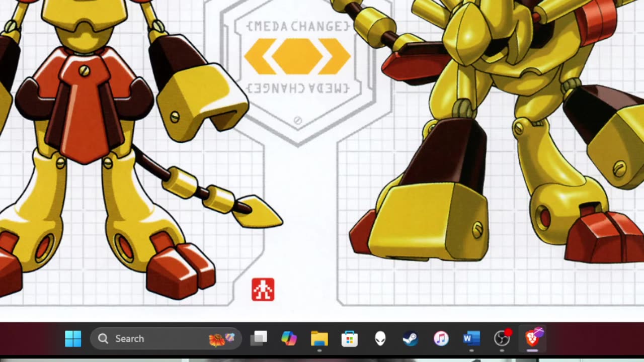The width and height of the screenshot is (644, 362).
Task: Switch to OBS Studio on the taskbar
Action: coord(502,339)
